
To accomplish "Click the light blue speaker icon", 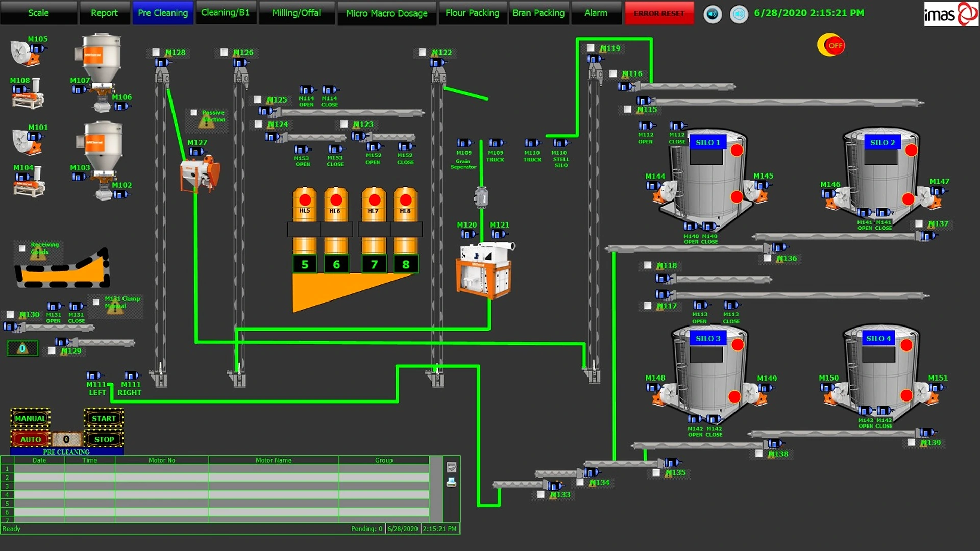I will (x=739, y=14).
